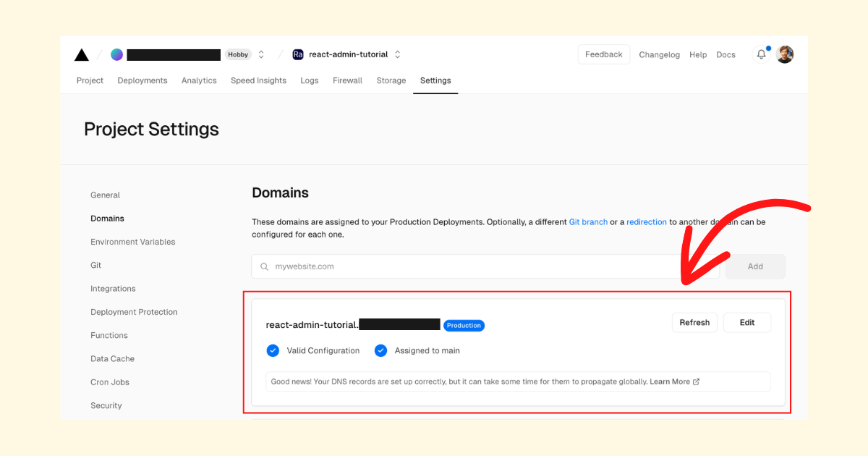Image resolution: width=868 pixels, height=456 pixels.
Task: Switch to the Firewall tab
Action: point(347,80)
